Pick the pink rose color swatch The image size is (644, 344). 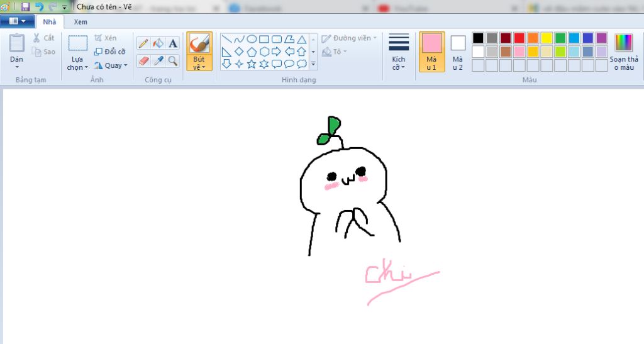[x=519, y=52]
